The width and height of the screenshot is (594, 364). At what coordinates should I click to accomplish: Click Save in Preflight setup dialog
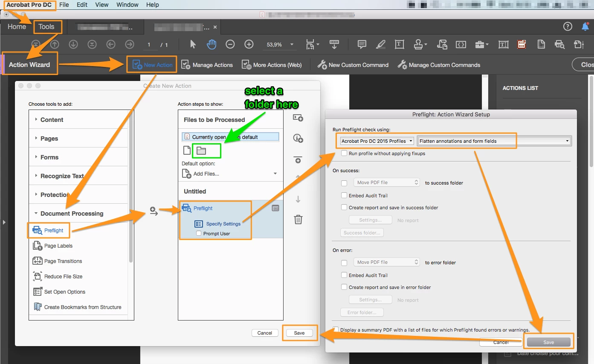coord(548,342)
